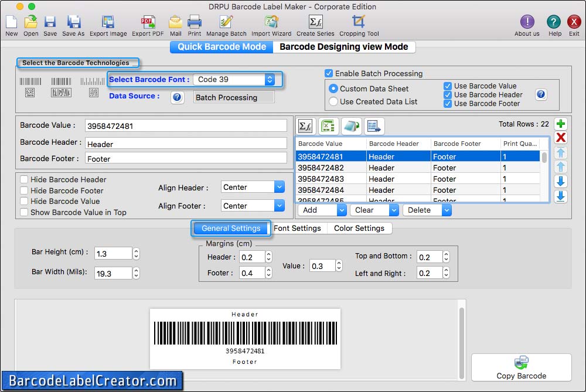This screenshot has height=392, width=586.
Task: Click the Export Image icon
Action: coord(108,22)
